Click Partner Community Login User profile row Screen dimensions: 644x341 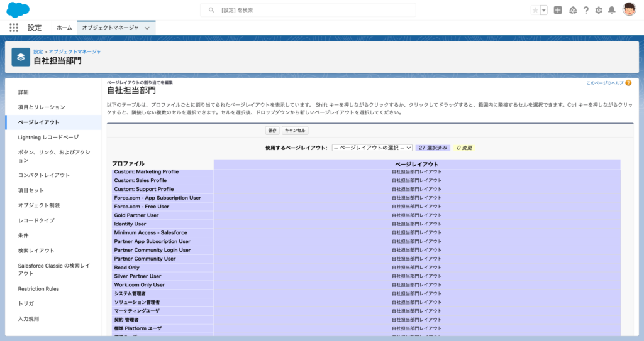tap(163, 250)
